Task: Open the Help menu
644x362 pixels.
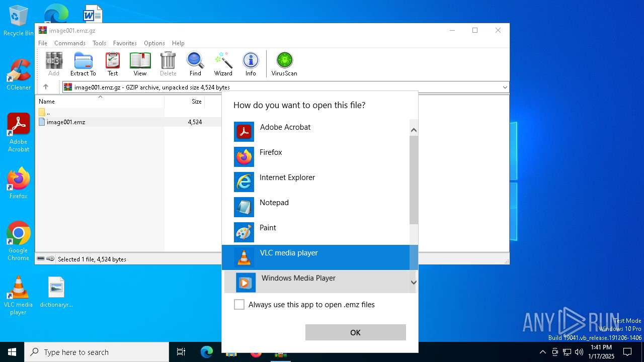Action: [x=178, y=43]
